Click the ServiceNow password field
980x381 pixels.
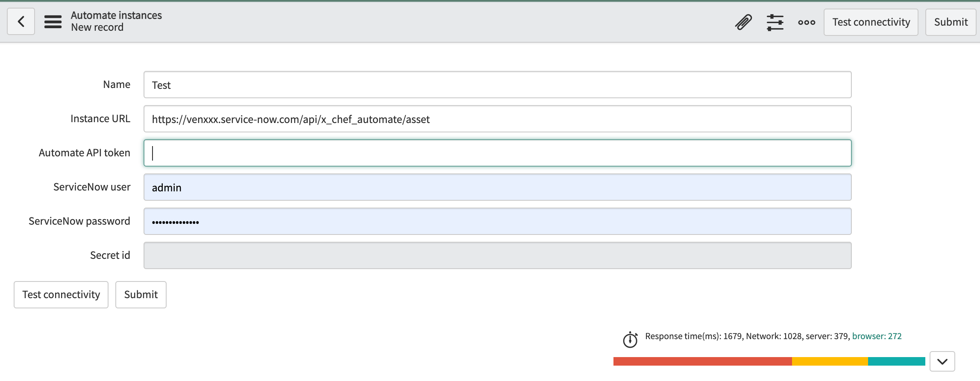click(497, 221)
